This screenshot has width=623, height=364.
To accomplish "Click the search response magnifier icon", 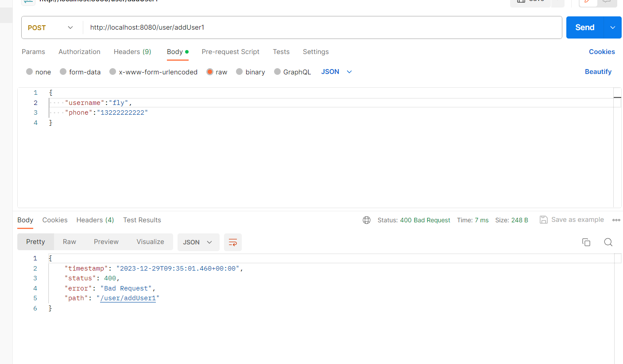I will tap(608, 242).
